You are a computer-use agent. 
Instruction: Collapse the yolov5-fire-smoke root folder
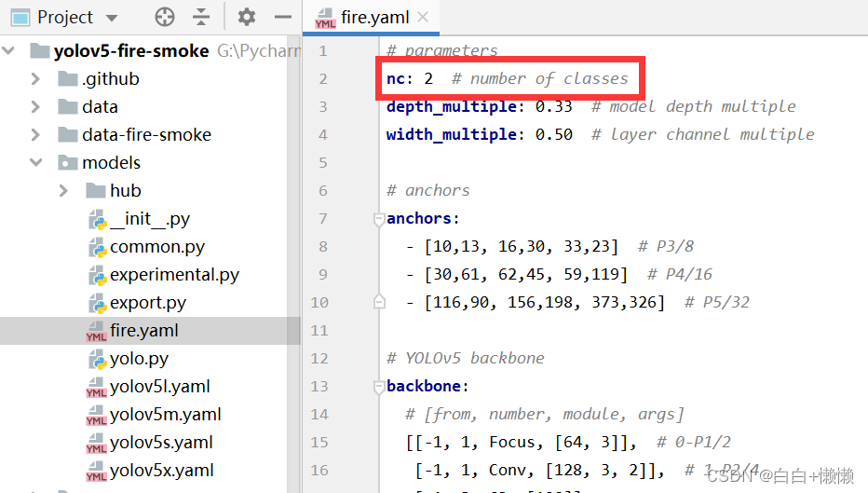point(8,51)
